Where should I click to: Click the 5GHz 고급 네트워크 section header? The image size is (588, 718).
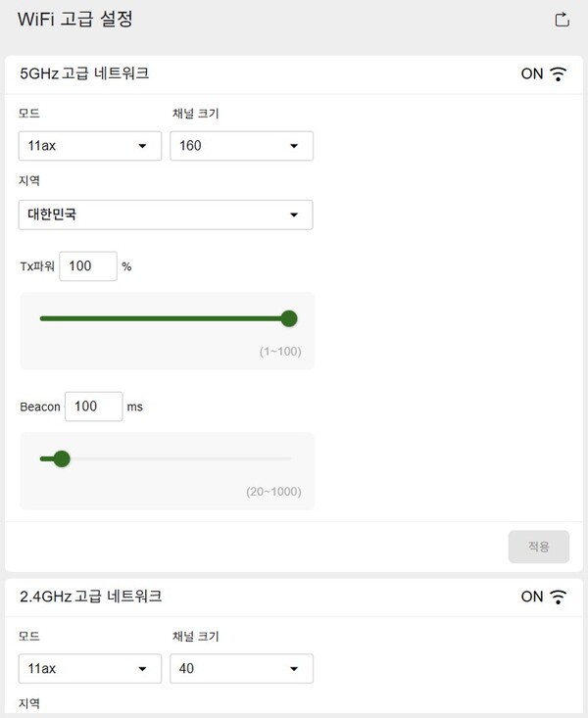(84, 73)
